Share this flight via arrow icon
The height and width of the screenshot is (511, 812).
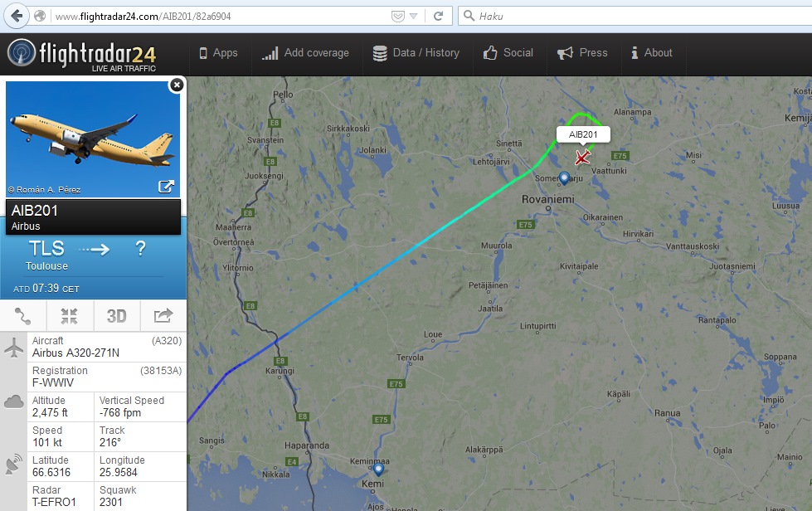point(163,315)
